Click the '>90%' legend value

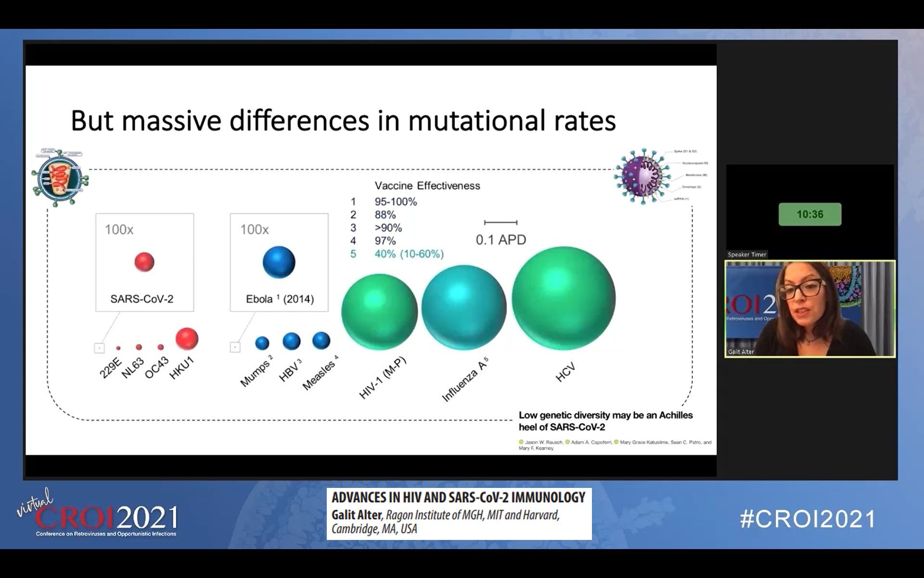(x=388, y=228)
